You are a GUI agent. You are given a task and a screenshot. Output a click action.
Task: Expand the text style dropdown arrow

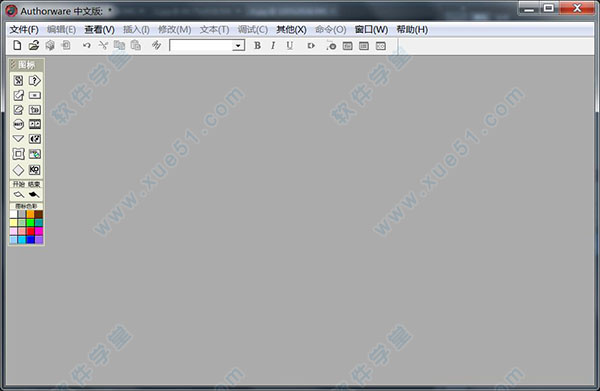click(x=238, y=46)
